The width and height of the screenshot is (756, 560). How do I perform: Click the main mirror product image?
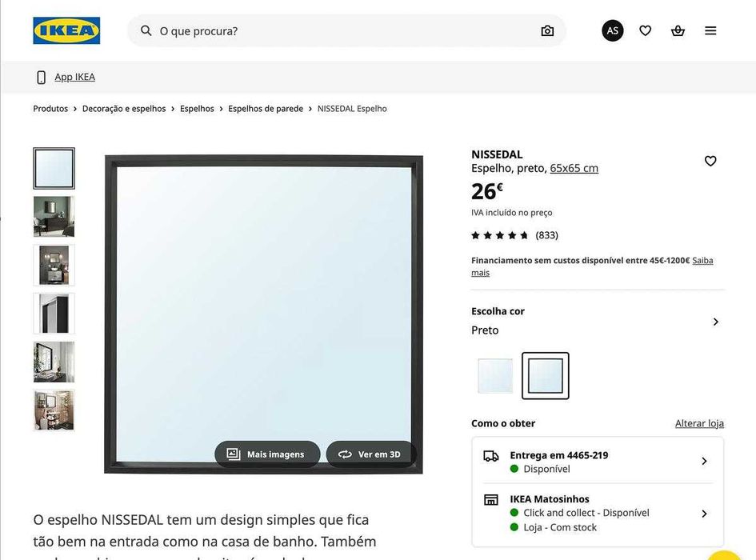coord(264,314)
